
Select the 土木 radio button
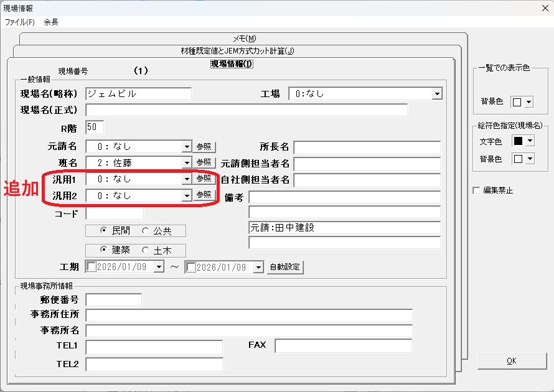coord(146,250)
